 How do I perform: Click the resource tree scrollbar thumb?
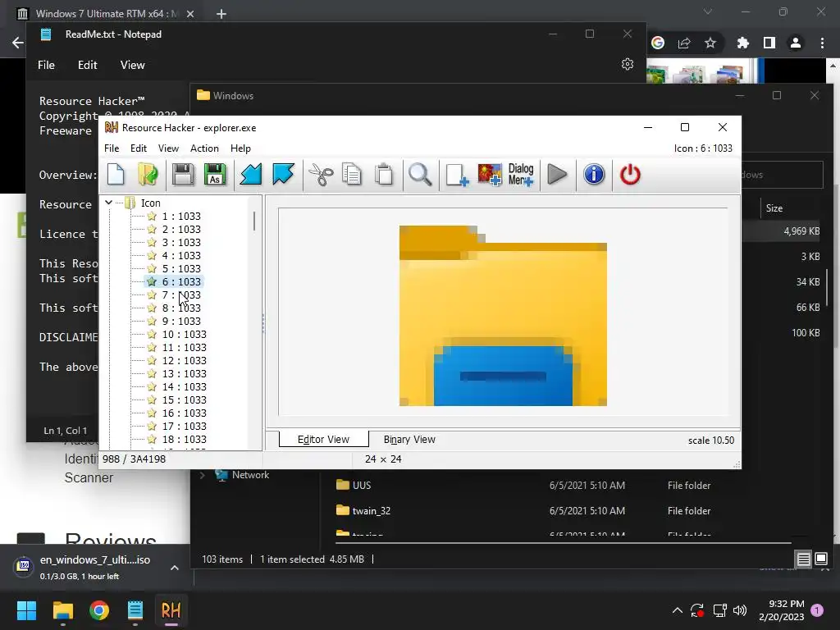click(254, 221)
